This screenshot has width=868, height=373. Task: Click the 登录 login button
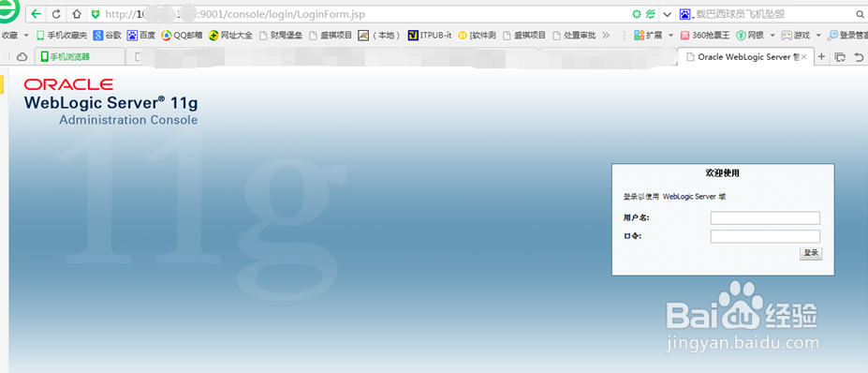(x=811, y=253)
